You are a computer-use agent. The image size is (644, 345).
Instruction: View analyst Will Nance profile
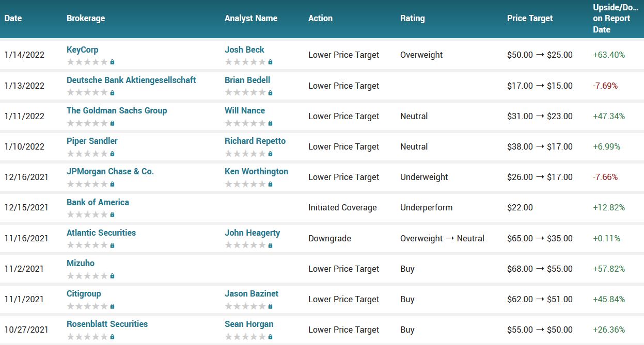pos(245,110)
